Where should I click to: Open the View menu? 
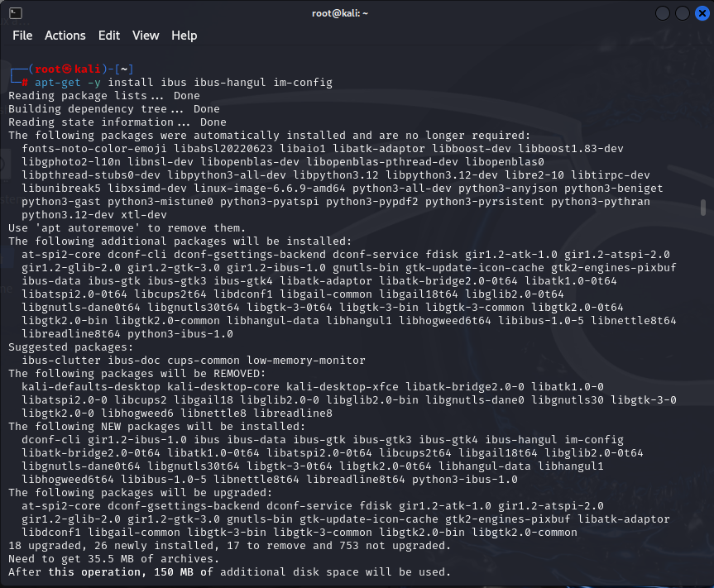(146, 36)
